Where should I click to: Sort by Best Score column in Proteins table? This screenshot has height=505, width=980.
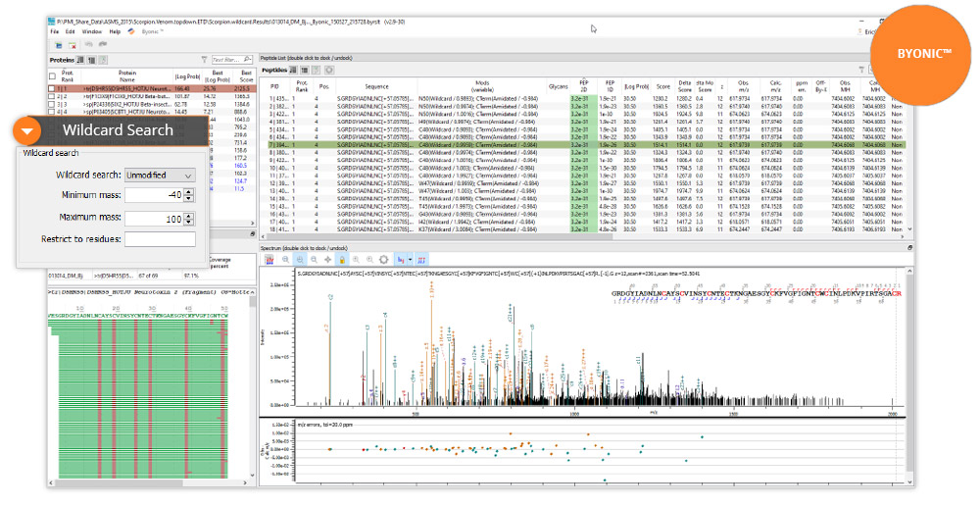point(246,76)
